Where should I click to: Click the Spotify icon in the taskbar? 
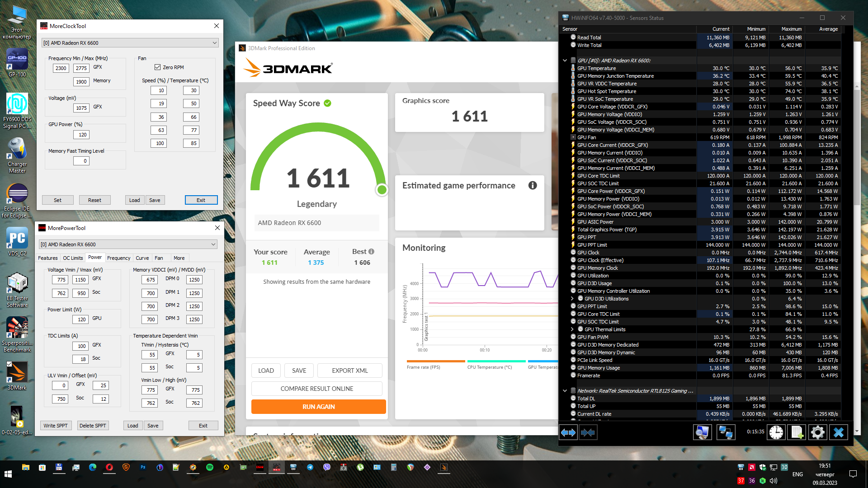point(210,467)
